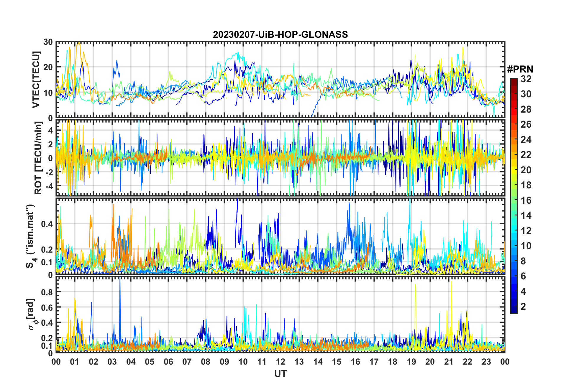Select the 0.6 tick on the σφ axis

click(47, 307)
